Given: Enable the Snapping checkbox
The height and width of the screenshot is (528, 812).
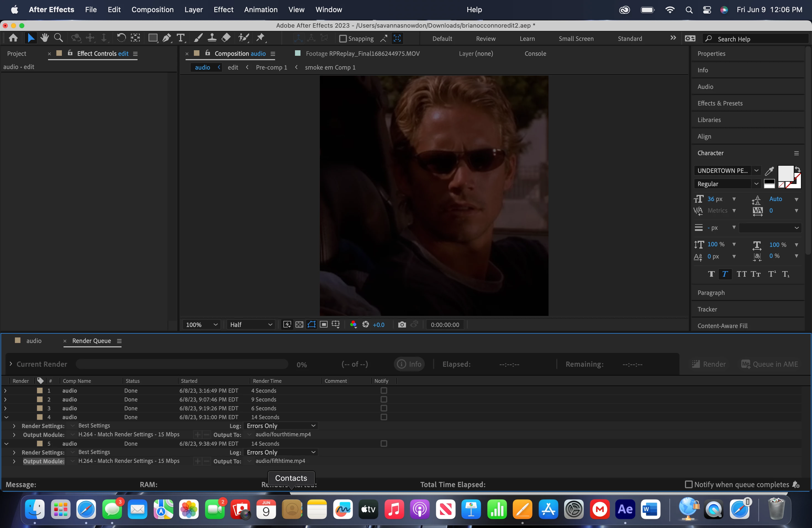Looking at the screenshot, I should click(x=343, y=39).
